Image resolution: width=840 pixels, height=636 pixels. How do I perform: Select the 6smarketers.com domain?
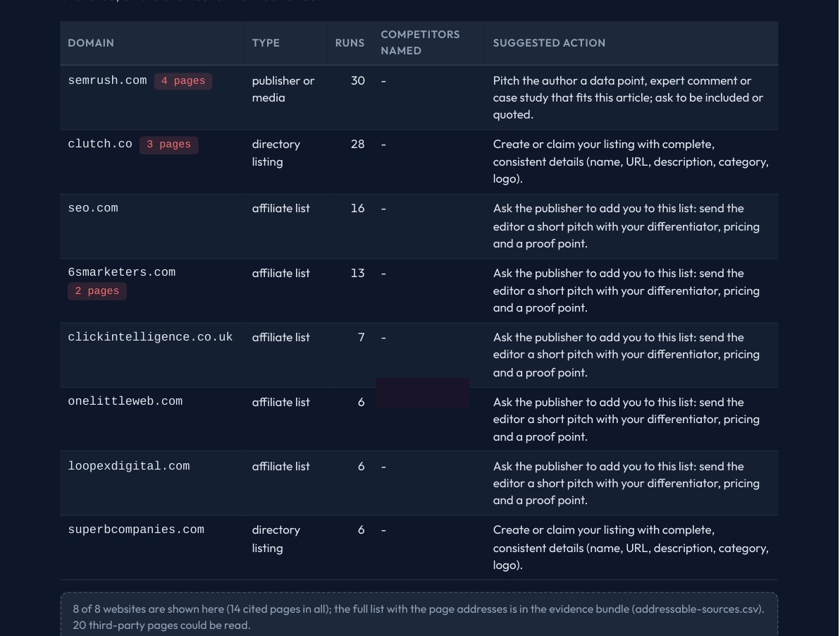122,272
